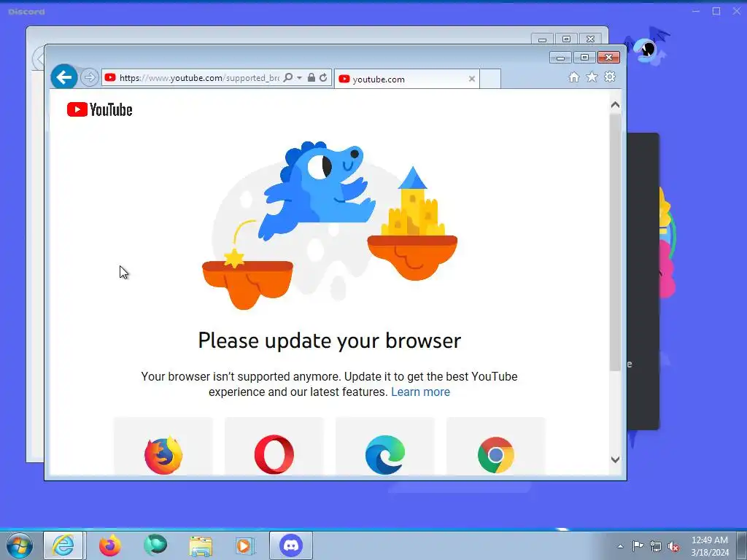Click the vertical scrollbar thumb
Screen dimensions: 747x560
[615, 242]
